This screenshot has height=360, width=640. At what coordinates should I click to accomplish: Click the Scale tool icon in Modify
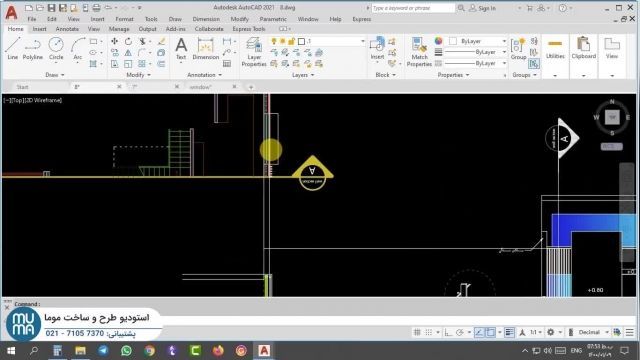128,64
